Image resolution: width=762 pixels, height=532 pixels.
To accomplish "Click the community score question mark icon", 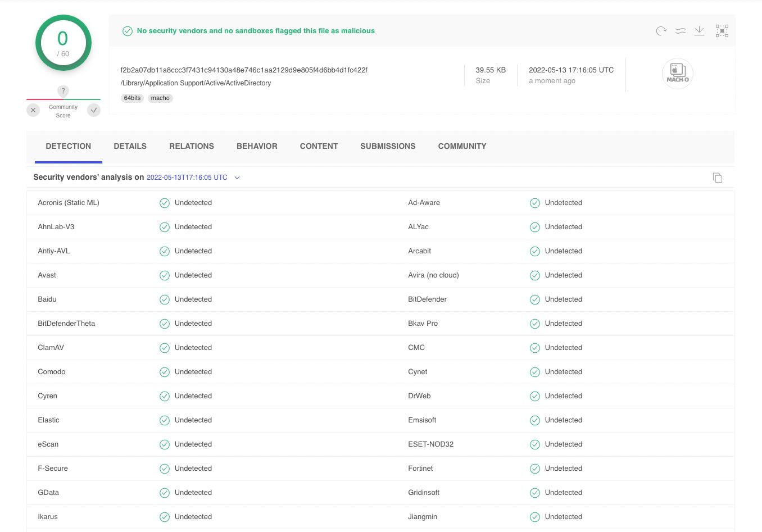I will [x=63, y=91].
